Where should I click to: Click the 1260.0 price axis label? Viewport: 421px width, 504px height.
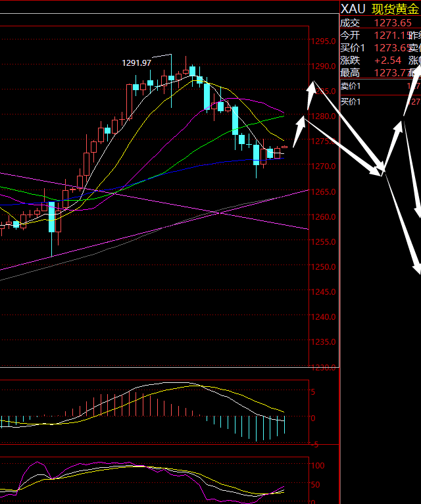click(323, 217)
